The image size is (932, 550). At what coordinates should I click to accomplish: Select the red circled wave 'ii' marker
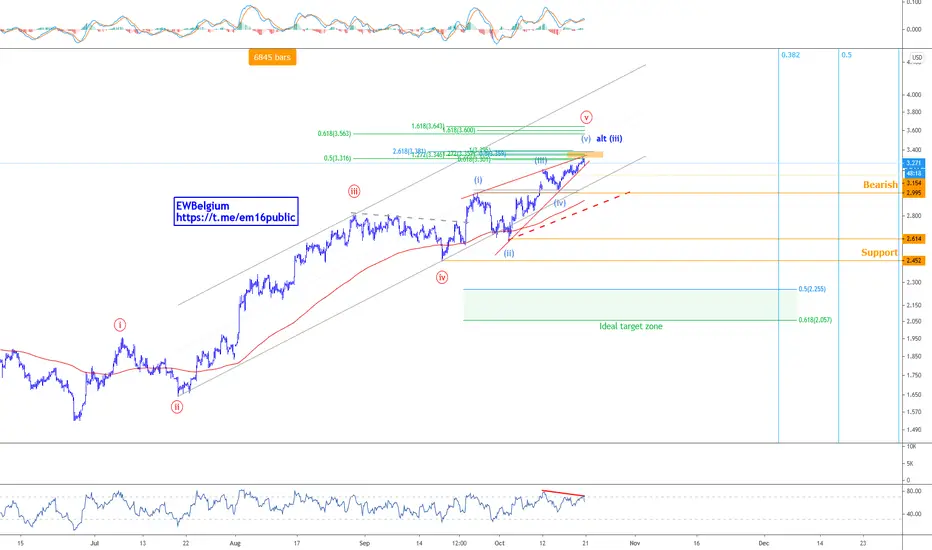177,407
